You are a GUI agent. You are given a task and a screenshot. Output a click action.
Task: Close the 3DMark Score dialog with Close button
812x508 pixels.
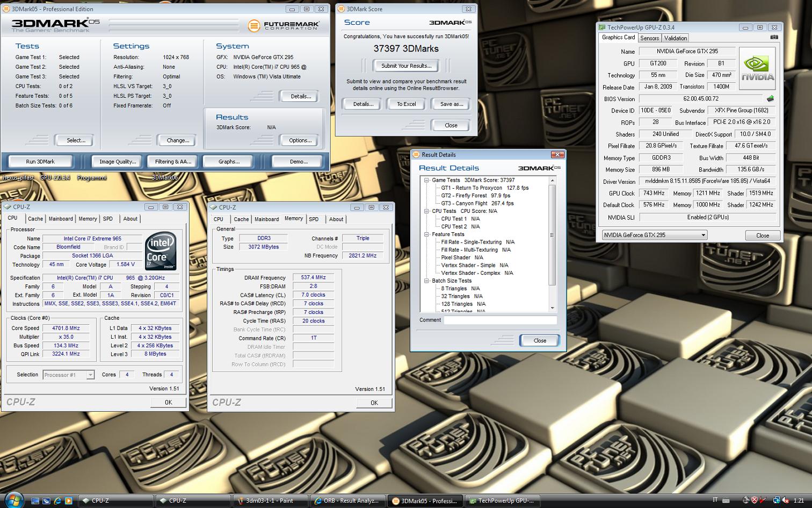point(451,125)
